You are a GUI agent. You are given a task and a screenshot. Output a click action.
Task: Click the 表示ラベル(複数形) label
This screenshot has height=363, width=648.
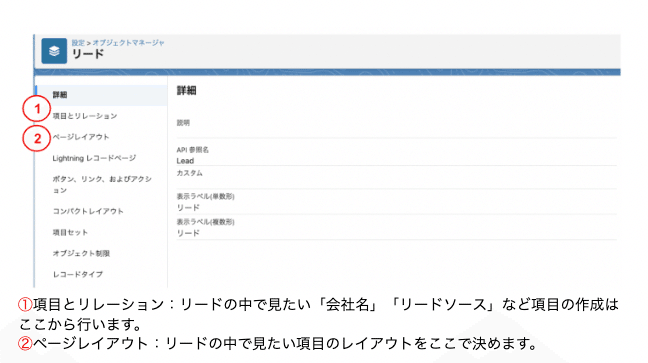pyautogui.click(x=205, y=222)
